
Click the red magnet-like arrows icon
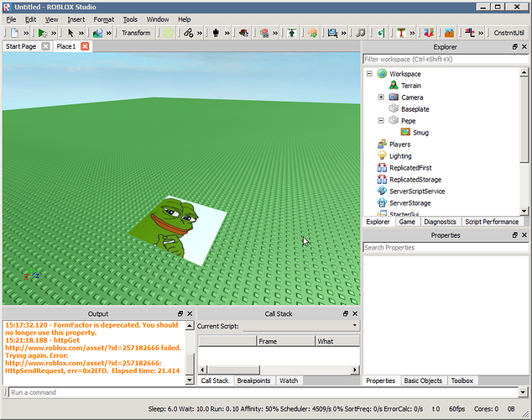tap(429, 33)
